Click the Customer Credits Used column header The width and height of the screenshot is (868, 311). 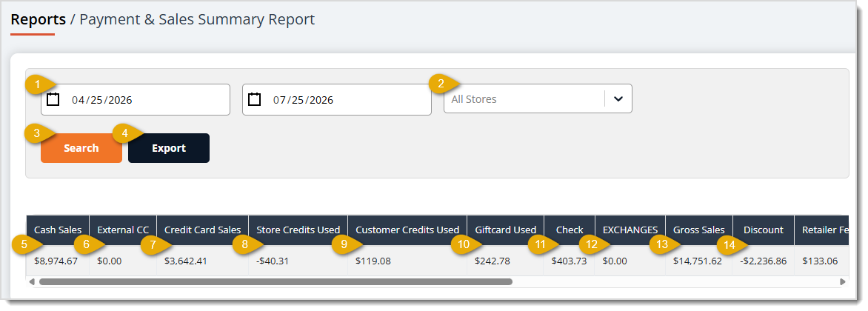click(407, 230)
